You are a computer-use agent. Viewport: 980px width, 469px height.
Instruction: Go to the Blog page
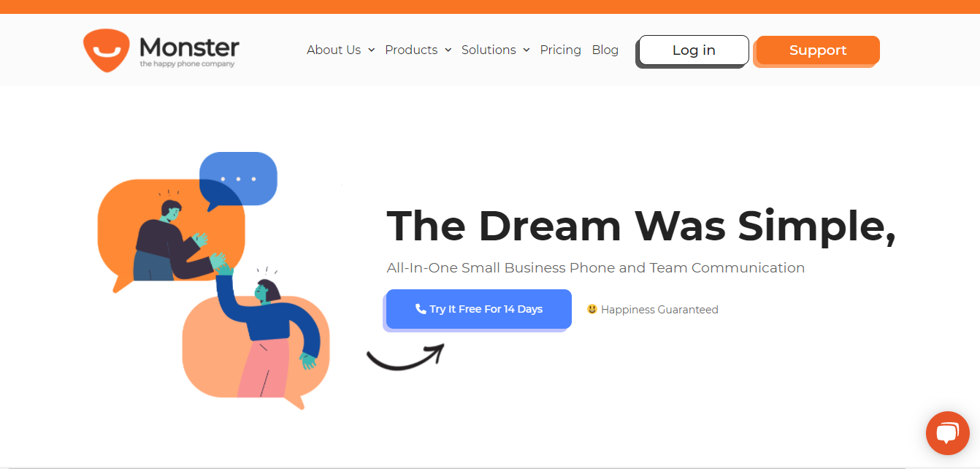605,50
